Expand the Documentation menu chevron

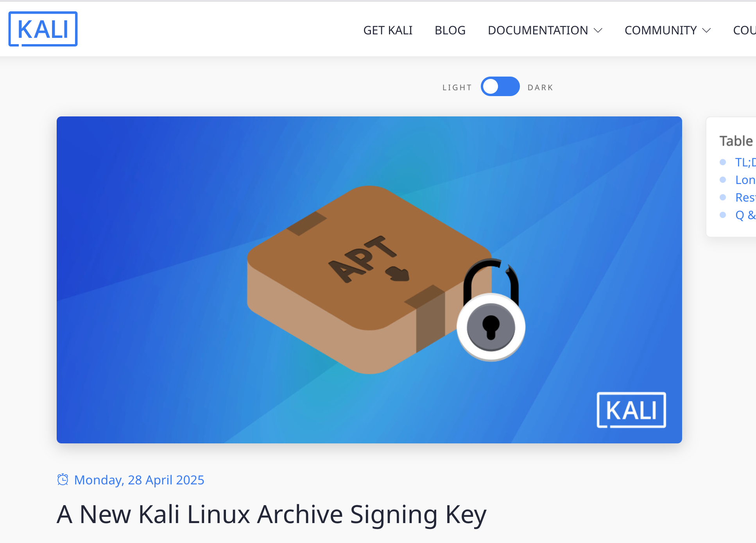pyautogui.click(x=598, y=30)
